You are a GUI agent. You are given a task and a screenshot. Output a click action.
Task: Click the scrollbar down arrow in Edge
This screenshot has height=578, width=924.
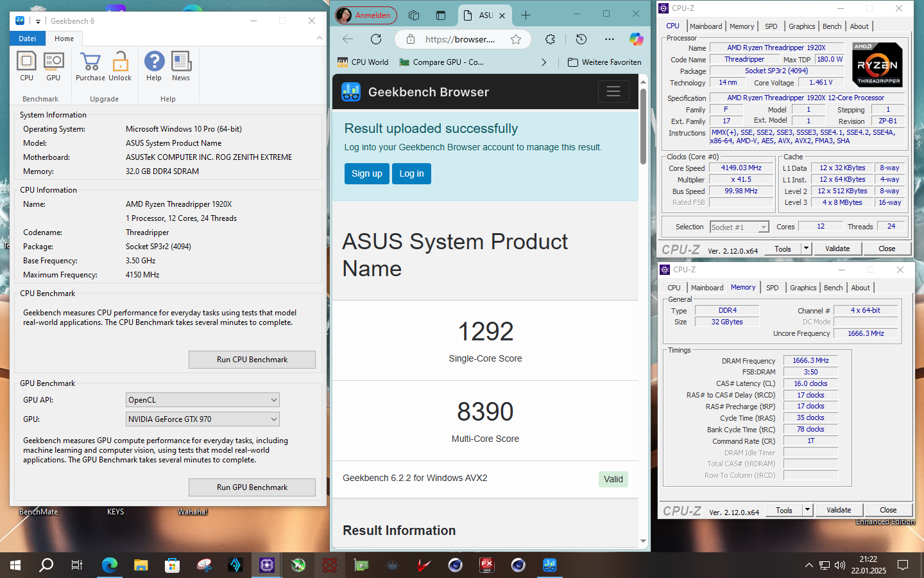(643, 541)
